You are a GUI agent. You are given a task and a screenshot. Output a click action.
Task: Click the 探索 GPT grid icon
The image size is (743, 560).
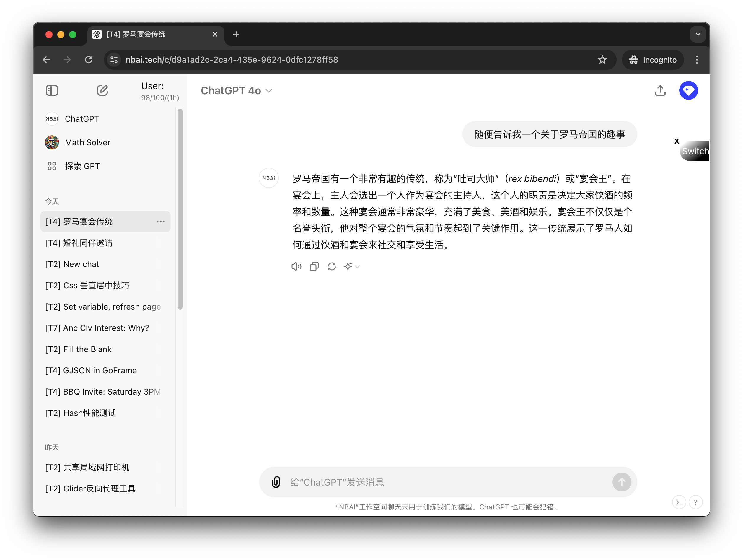(52, 166)
